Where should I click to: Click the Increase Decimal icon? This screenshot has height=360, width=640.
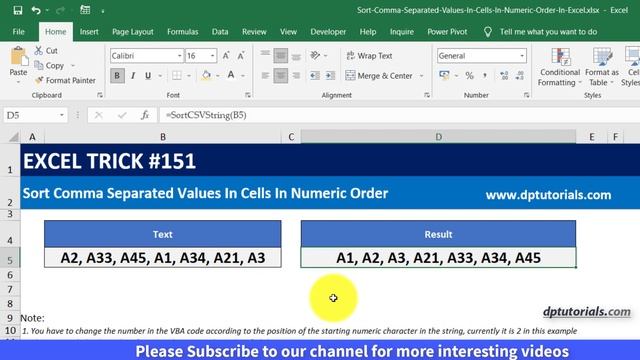[x=504, y=76]
